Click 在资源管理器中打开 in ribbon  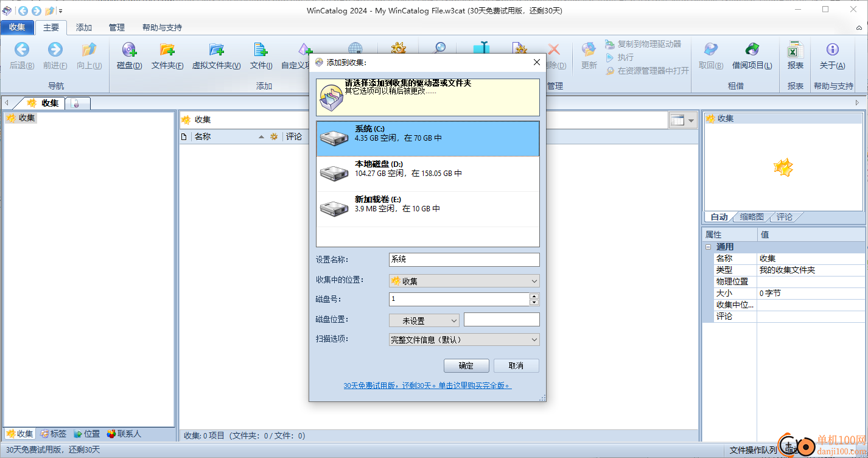(647, 71)
